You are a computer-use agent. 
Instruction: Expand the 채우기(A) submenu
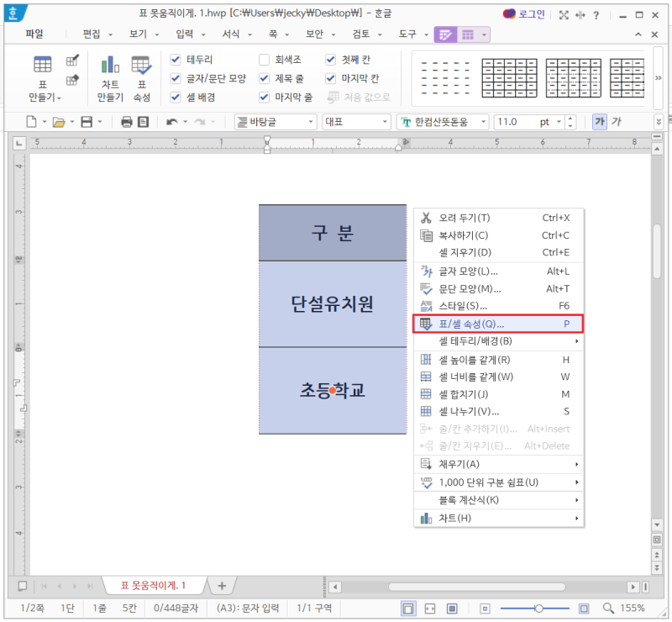tap(498, 464)
